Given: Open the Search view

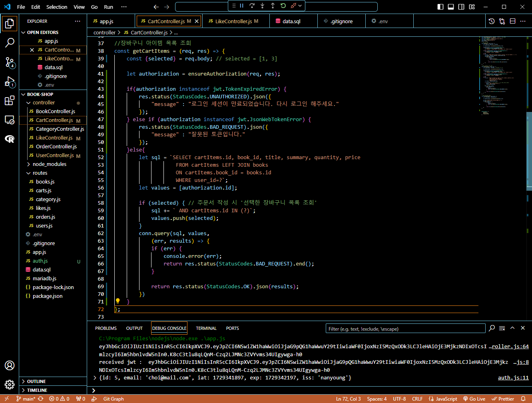Looking at the screenshot, I should click(10, 43).
